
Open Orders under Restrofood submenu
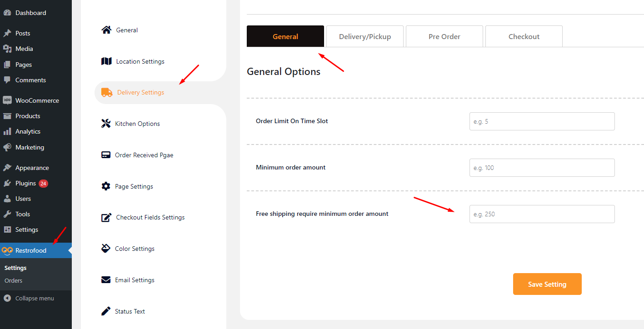coord(14,280)
